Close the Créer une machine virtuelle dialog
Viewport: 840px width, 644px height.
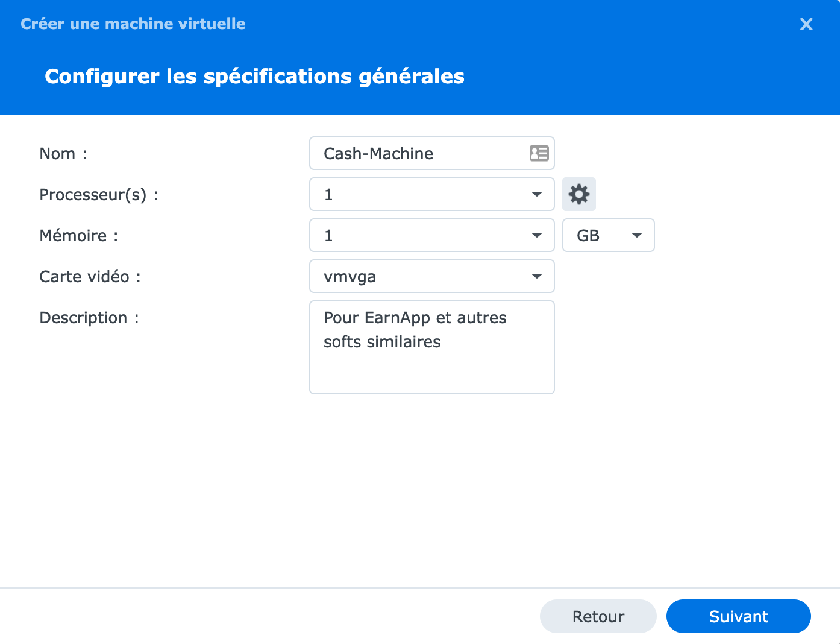click(x=806, y=24)
